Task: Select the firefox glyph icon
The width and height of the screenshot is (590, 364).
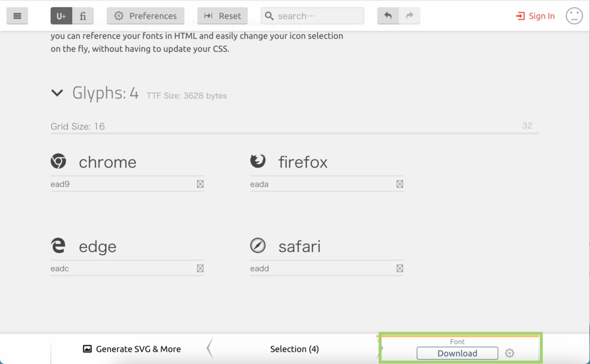Action: (x=258, y=162)
